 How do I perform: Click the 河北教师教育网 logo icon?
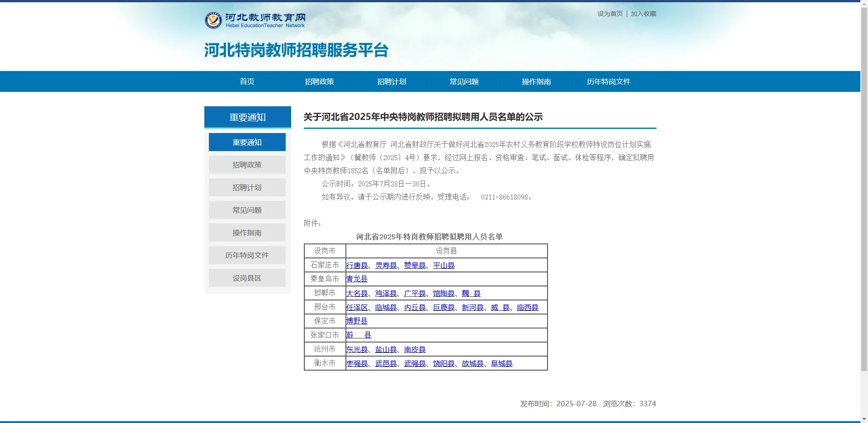click(213, 20)
